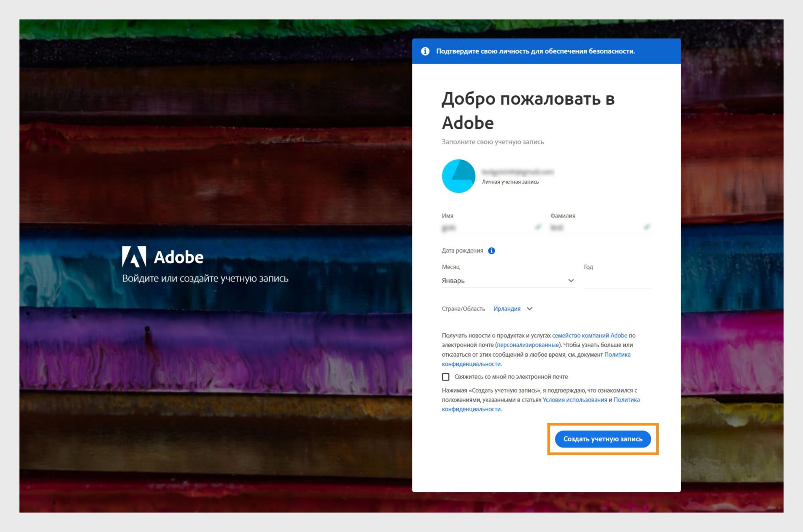Expand the country dropdown showing Ирландия
This screenshot has height=532, width=803.
(x=512, y=309)
